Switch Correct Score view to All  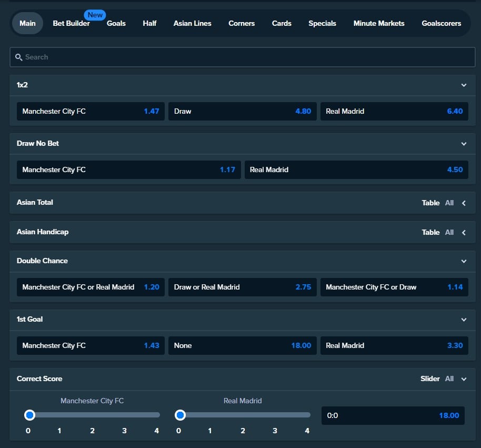tap(449, 379)
